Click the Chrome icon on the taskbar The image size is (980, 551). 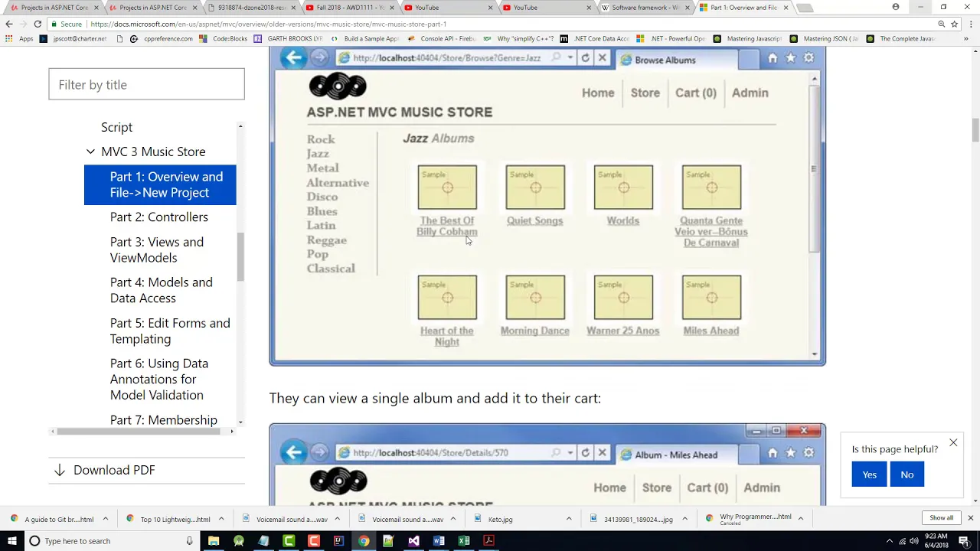coord(364,541)
